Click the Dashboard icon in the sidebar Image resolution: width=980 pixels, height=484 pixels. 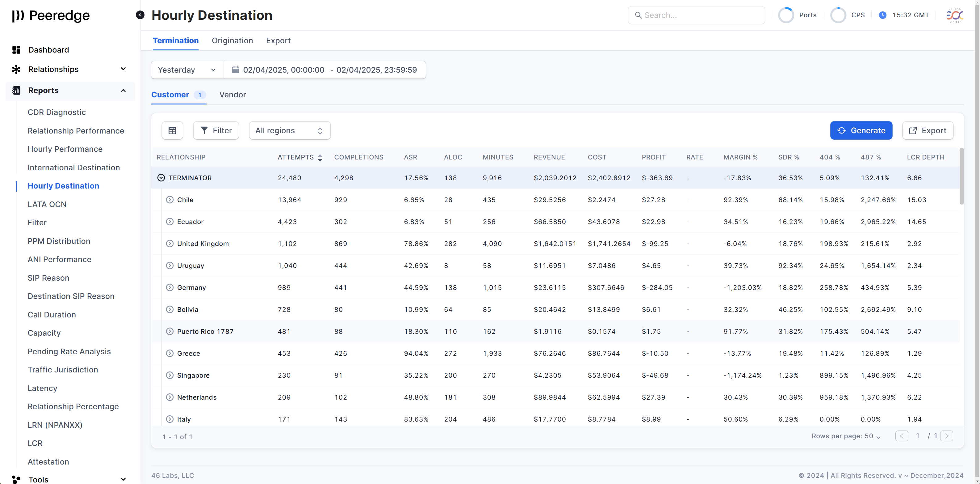(16, 50)
